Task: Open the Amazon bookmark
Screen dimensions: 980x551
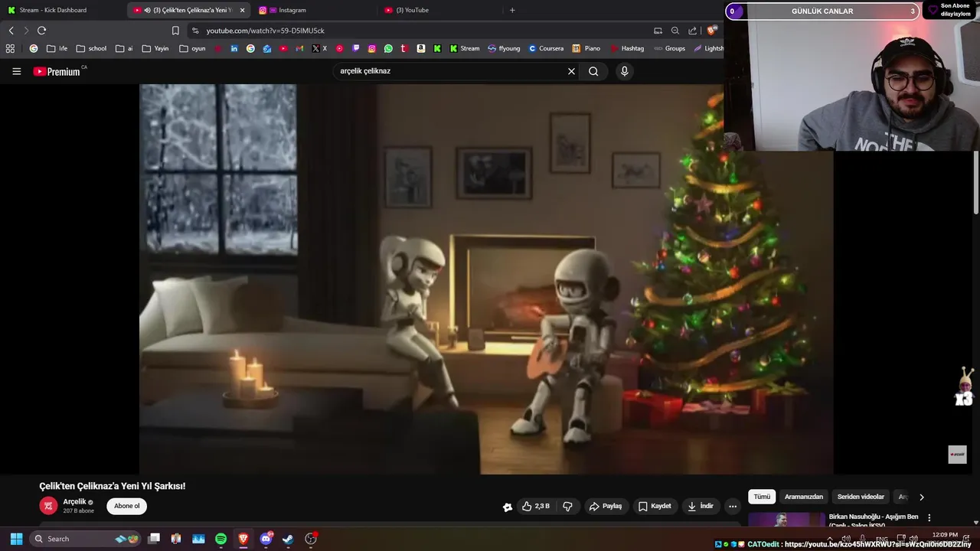Action: [420, 48]
